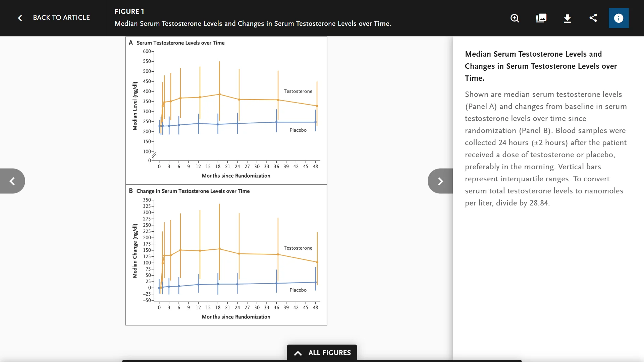The height and width of the screenshot is (362, 644).
Task: Click the FIGURE 1 heading label
Action: (x=129, y=11)
